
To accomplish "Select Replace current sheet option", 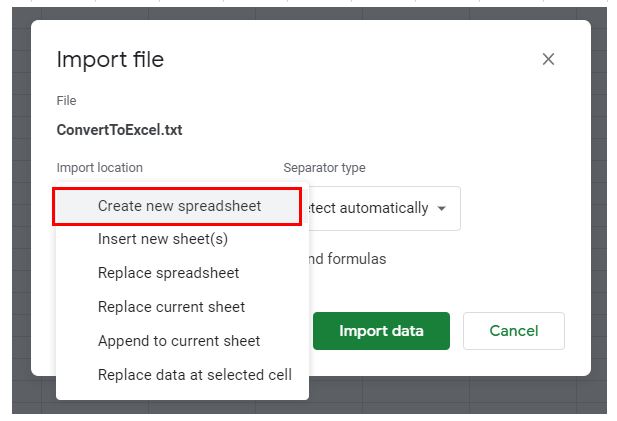I will [x=171, y=307].
